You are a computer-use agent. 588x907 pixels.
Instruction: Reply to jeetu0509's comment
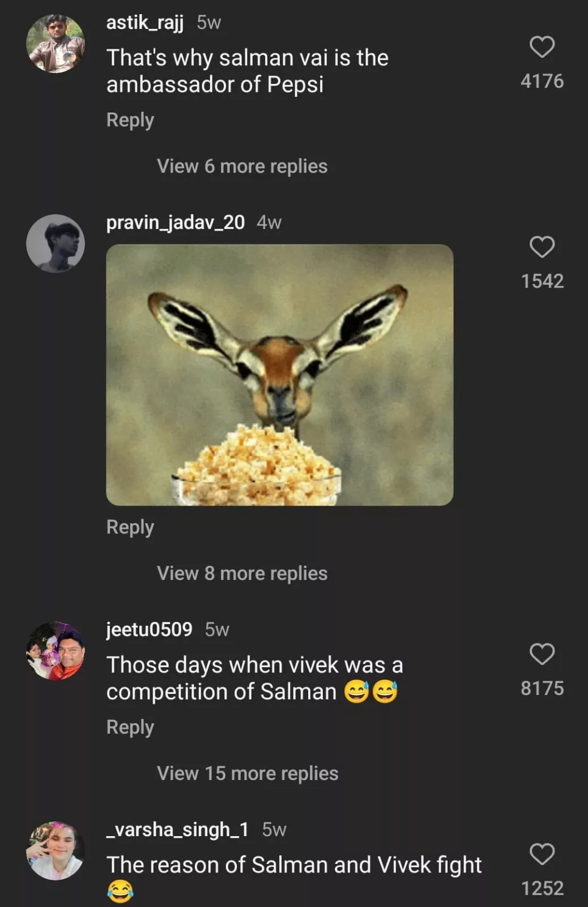(130, 727)
